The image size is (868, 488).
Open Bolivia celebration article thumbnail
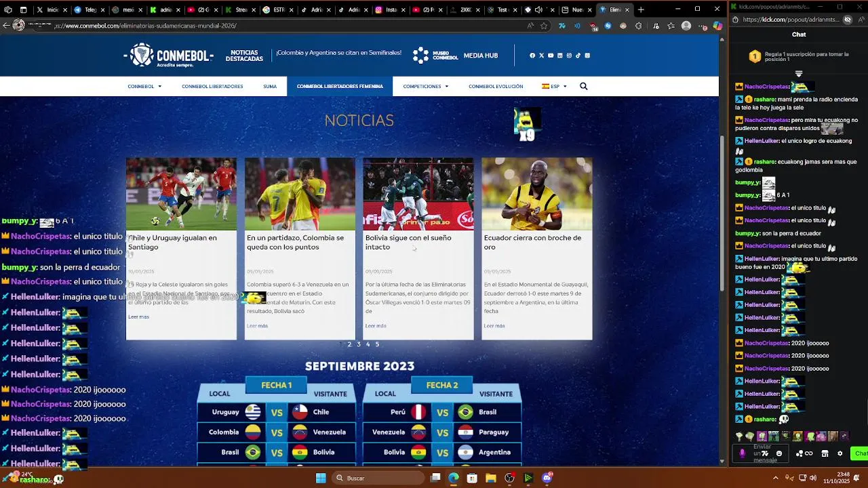[418, 194]
